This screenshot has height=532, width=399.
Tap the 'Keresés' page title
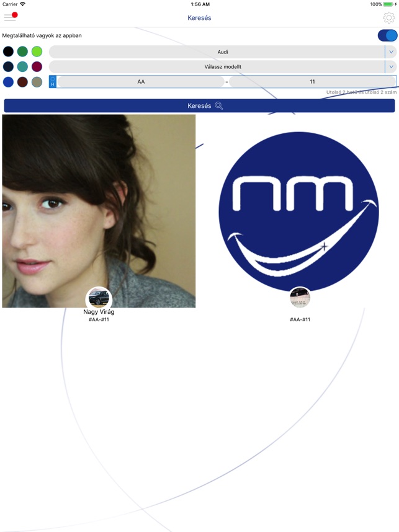coord(199,17)
